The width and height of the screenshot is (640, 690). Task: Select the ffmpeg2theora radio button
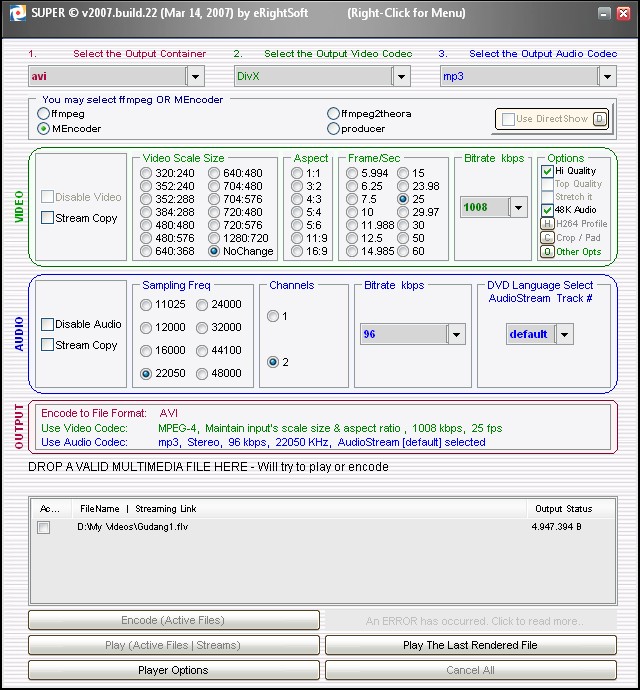[333, 114]
